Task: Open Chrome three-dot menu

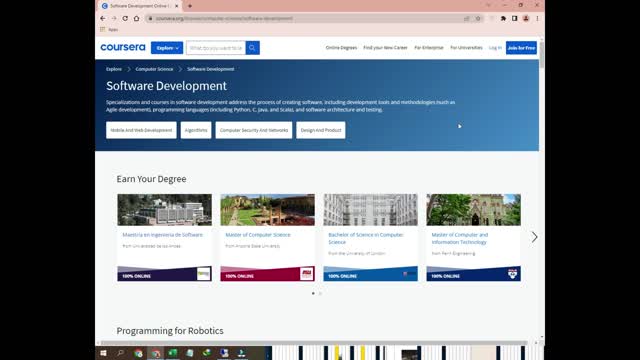Action: (x=537, y=18)
